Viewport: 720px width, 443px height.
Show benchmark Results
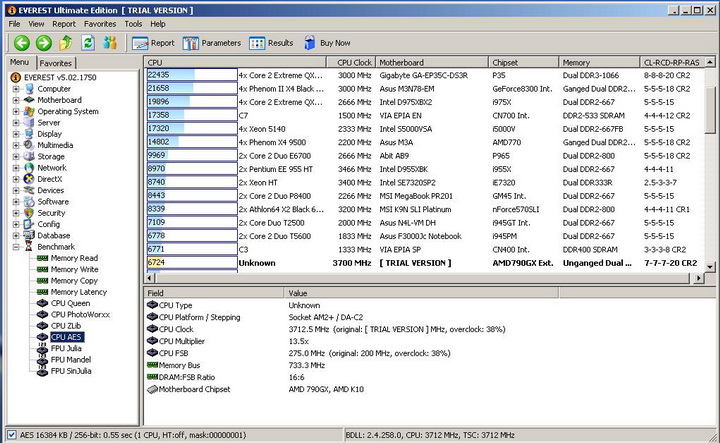coord(271,43)
